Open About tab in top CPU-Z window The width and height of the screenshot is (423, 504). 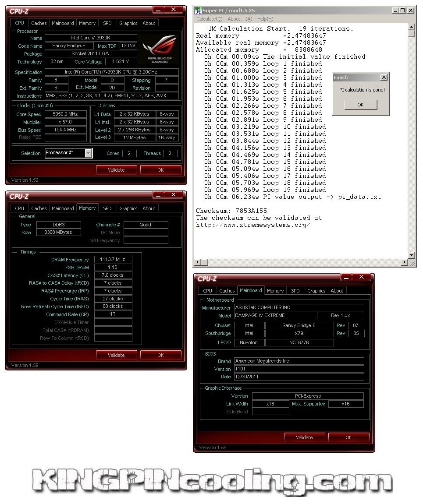[x=149, y=23]
